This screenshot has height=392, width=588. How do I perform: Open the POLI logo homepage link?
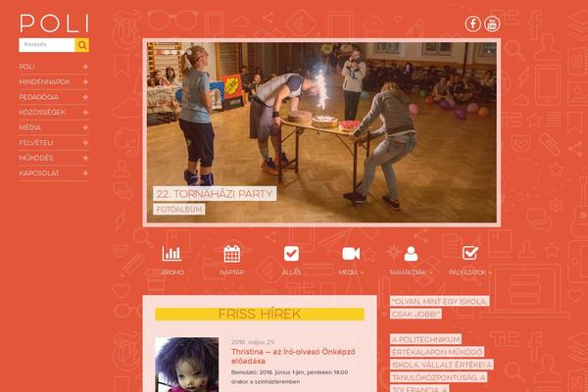pyautogui.click(x=54, y=24)
